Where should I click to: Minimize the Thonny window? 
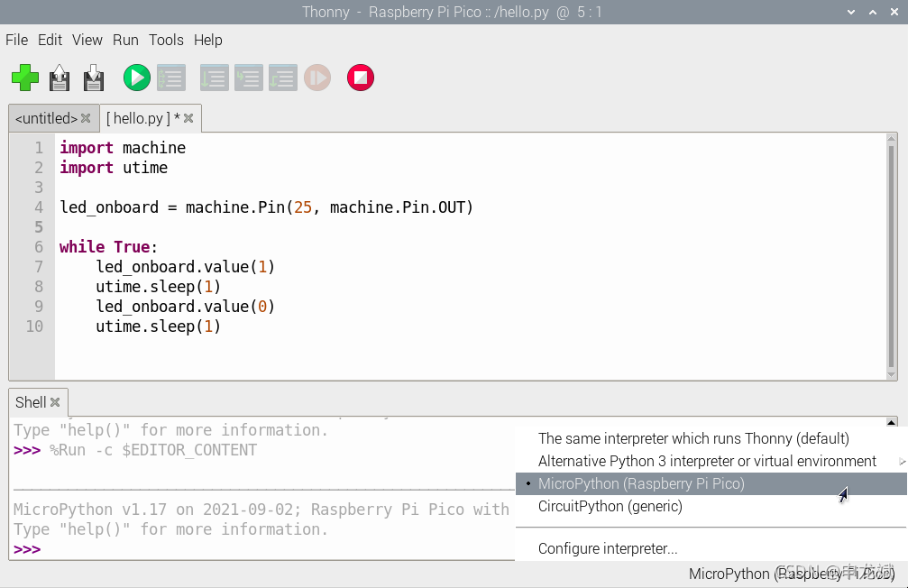[x=850, y=12]
